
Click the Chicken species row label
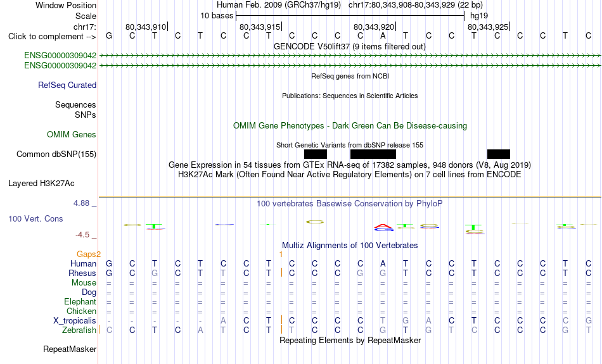point(81,311)
